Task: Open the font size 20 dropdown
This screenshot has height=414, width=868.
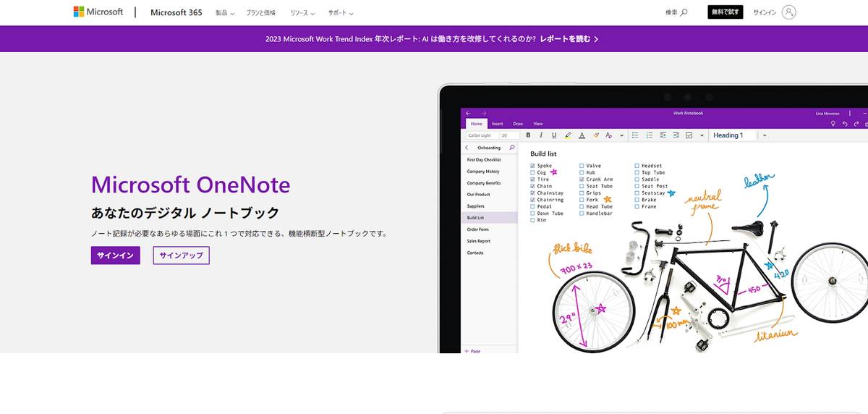Action: click(x=509, y=135)
